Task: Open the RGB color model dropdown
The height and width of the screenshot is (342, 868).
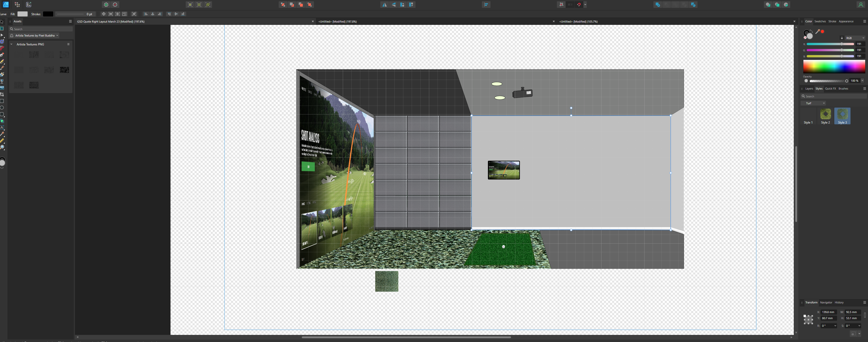Action: point(855,38)
